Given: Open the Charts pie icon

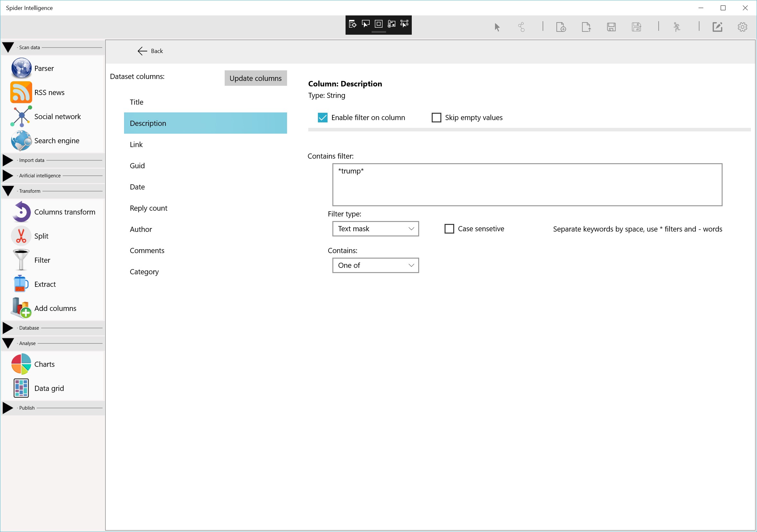Looking at the screenshot, I should [21, 364].
